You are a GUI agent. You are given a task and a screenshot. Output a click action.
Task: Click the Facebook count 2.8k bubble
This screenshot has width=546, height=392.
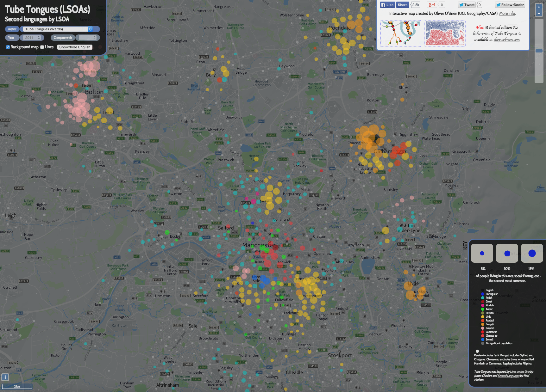(x=416, y=5)
